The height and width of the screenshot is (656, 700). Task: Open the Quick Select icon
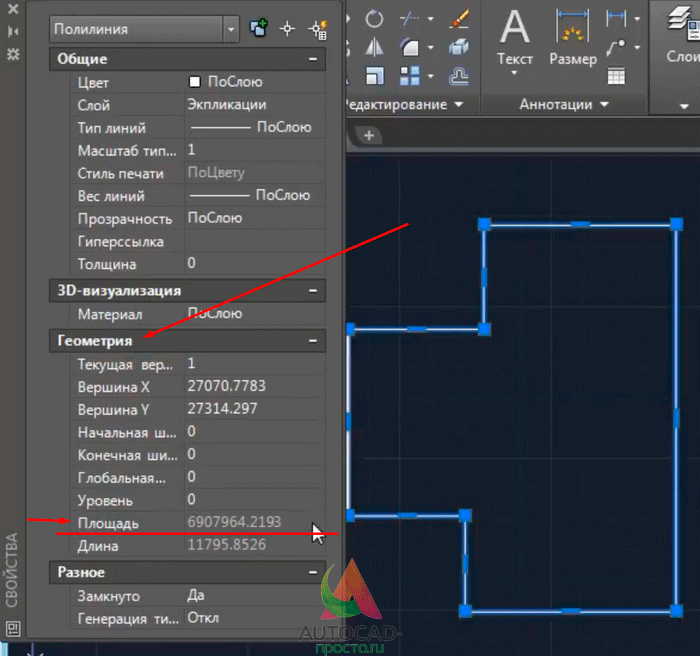318,29
